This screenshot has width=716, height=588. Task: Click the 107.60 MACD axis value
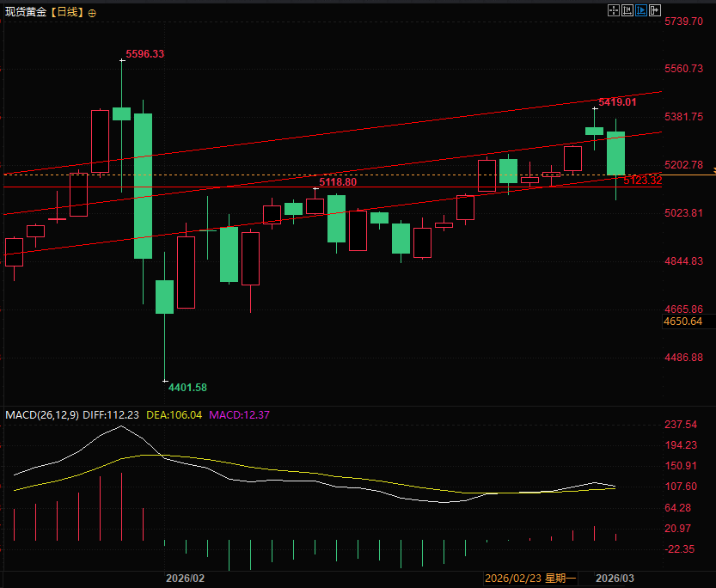tap(681, 487)
